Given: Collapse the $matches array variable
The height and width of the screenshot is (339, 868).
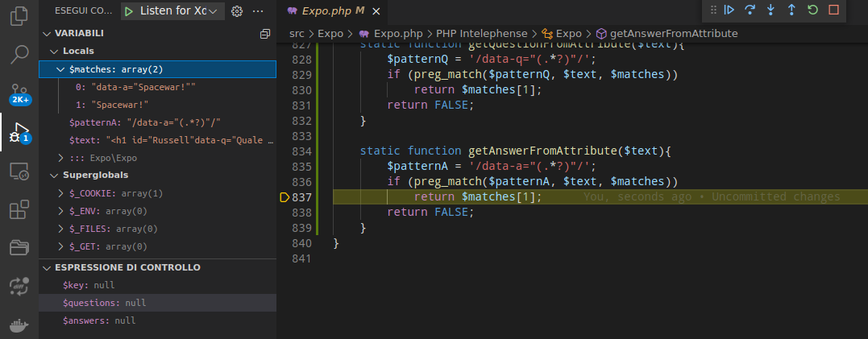Looking at the screenshot, I should click(x=60, y=69).
